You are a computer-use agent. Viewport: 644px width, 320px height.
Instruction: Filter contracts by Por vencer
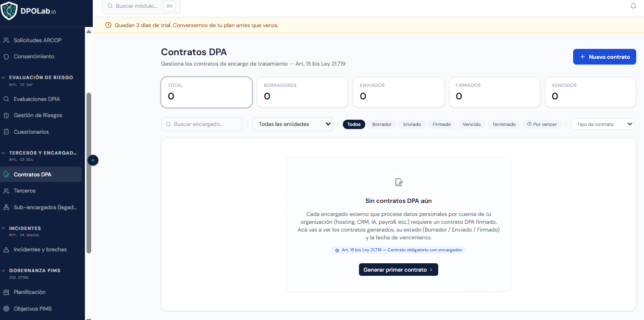tap(542, 124)
